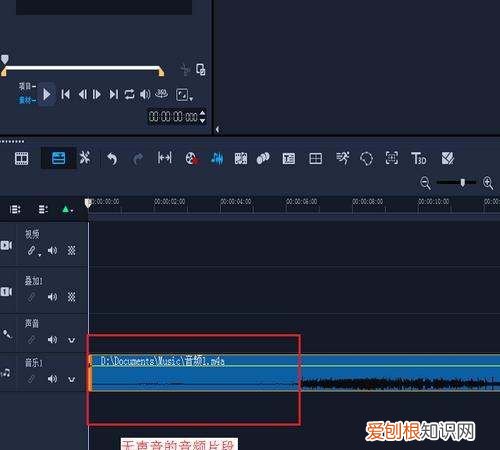Decrease the preview timecode value

(202, 120)
